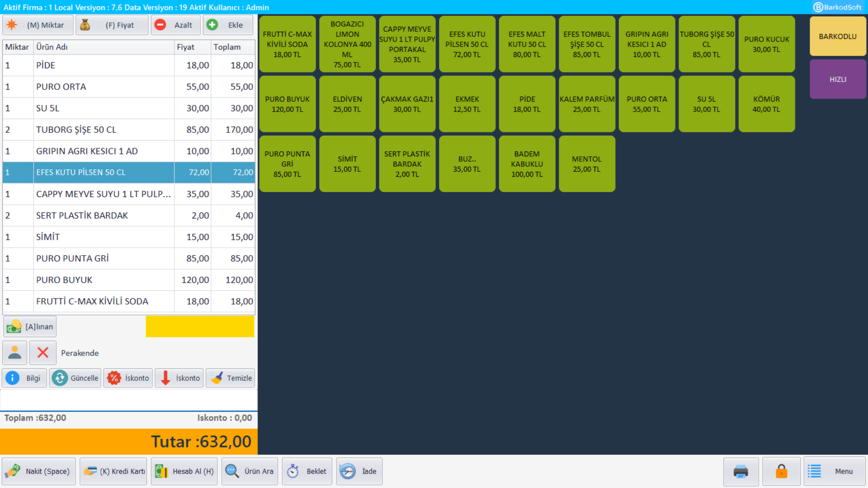Image resolution: width=868 pixels, height=488 pixels.
Task: Add EKMEK 12,50 TL tile
Action: (x=467, y=104)
